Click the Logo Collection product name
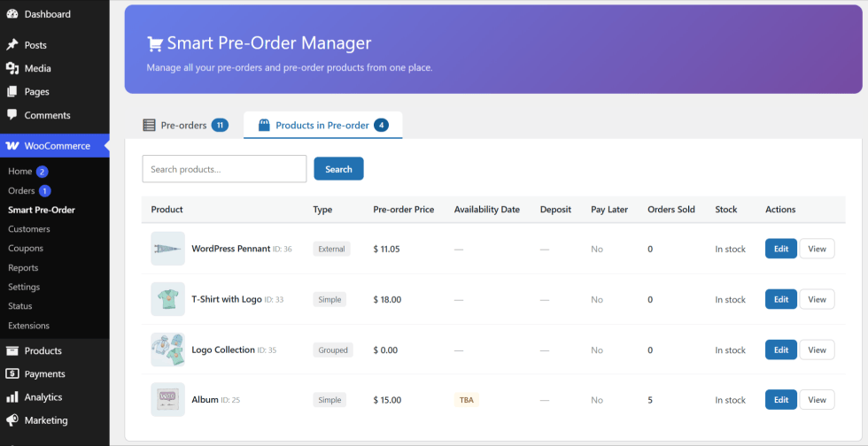The height and width of the screenshot is (446, 868). [223, 350]
